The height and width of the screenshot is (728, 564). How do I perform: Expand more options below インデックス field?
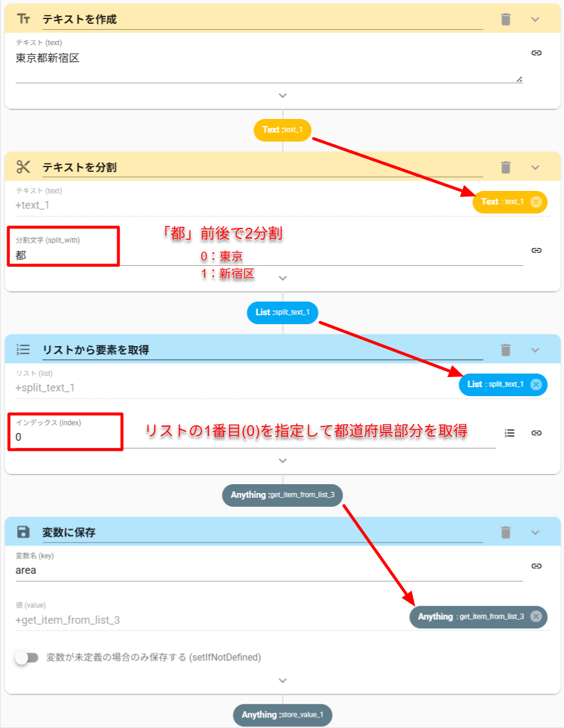coord(283,460)
